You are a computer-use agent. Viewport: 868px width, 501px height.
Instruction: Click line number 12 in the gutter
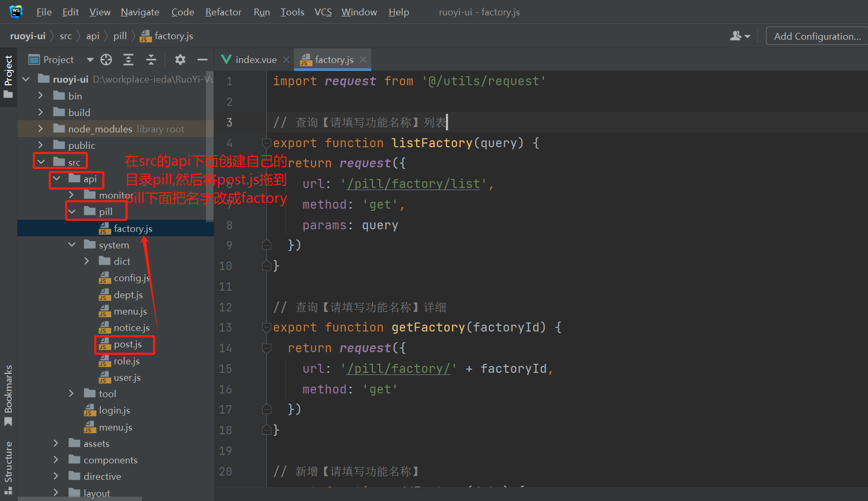(226, 307)
